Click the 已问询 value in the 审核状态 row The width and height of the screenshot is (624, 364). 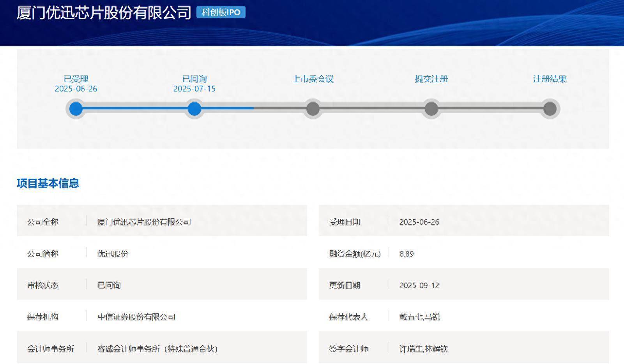click(x=109, y=285)
